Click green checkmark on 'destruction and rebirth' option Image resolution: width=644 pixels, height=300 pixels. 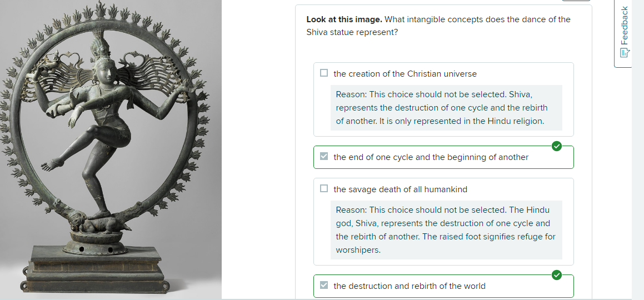tap(556, 275)
